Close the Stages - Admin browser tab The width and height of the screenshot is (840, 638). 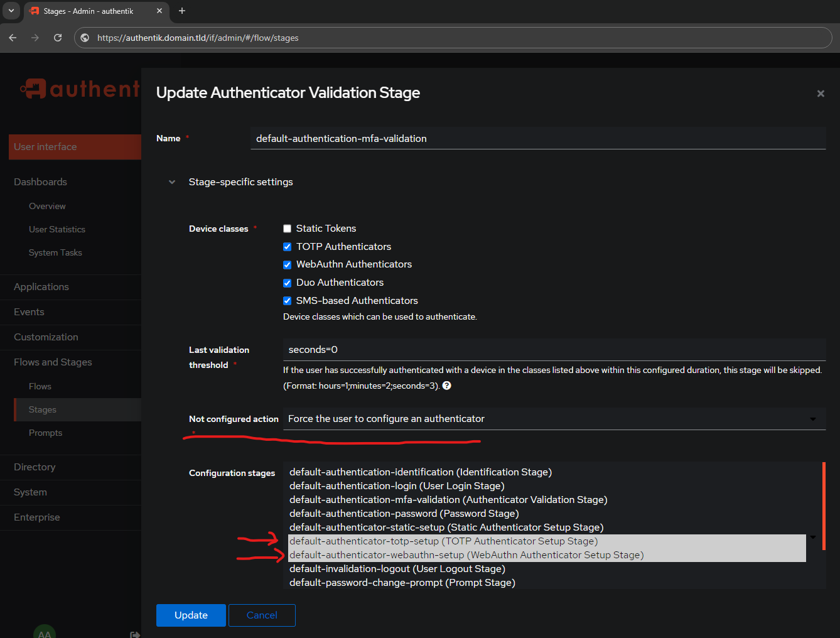[x=159, y=11]
